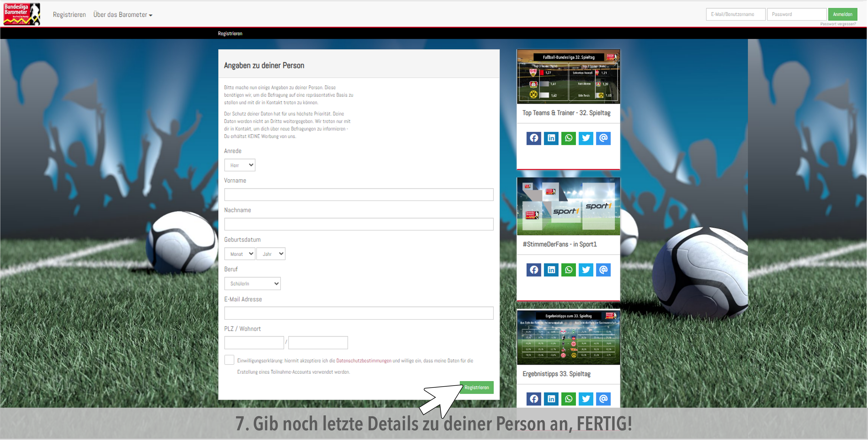Share Top Teams post on LinkedIn
This screenshot has width=868, height=447.
coord(551,138)
